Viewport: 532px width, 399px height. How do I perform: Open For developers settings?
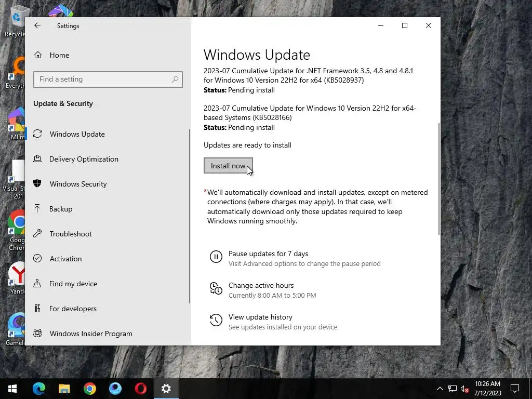[x=73, y=309]
